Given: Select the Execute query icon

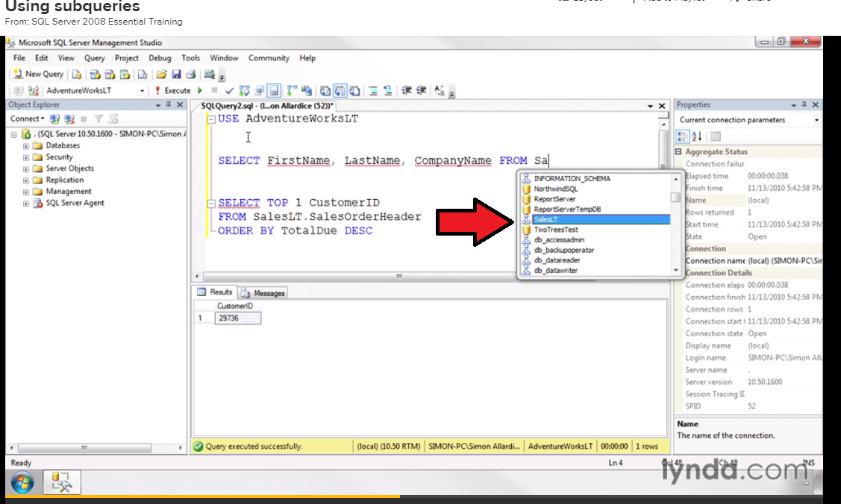Looking at the screenshot, I should [175, 89].
